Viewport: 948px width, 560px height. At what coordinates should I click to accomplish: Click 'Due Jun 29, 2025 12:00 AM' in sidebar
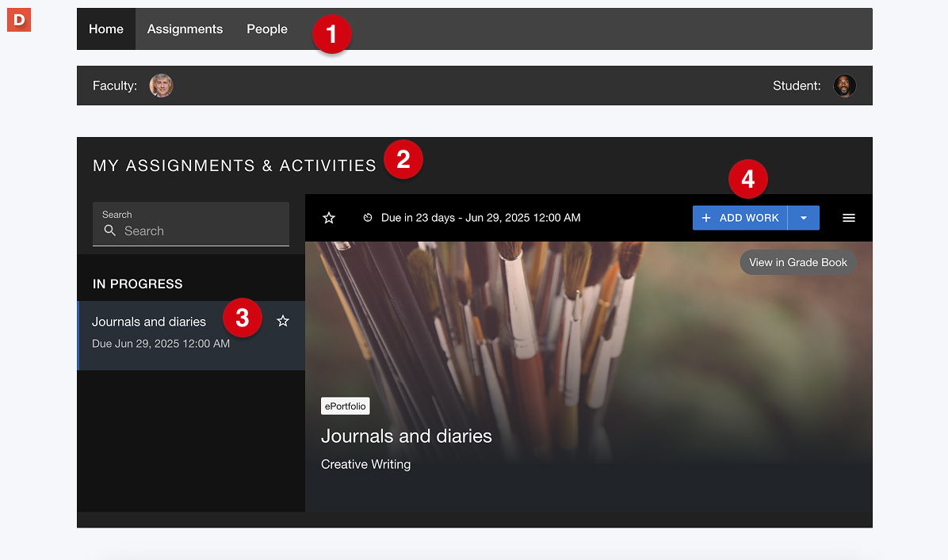tap(161, 344)
